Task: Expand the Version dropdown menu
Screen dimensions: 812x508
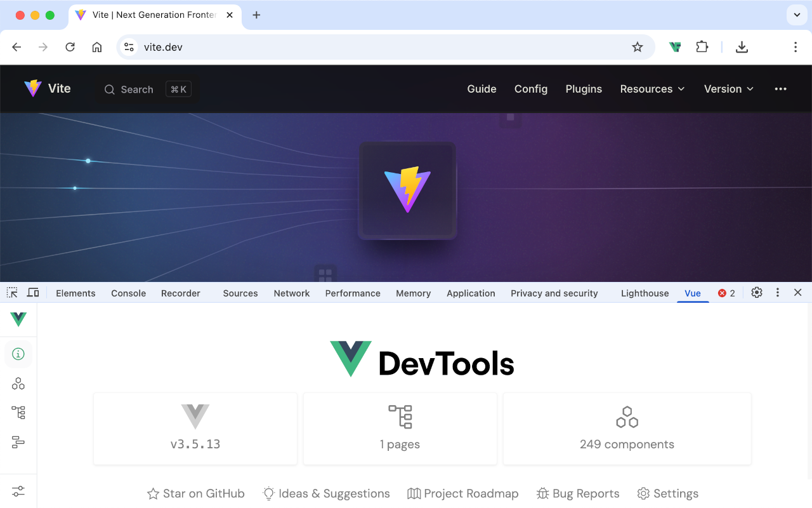Action: [729, 89]
